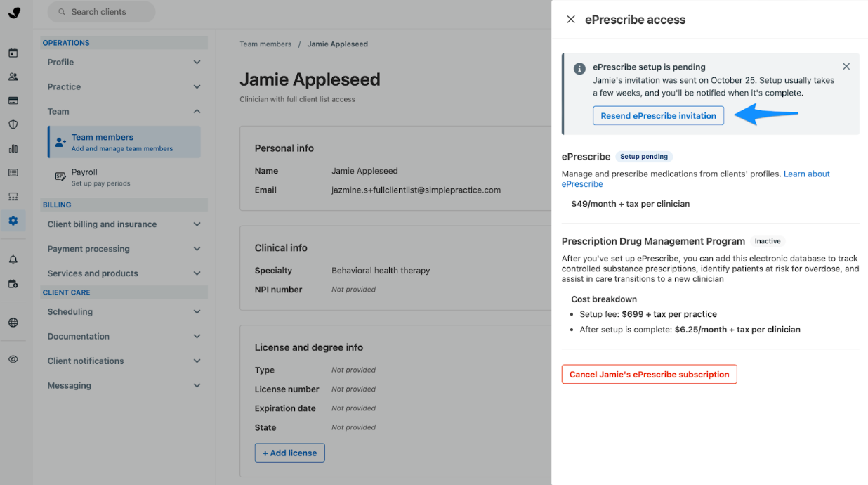Click NPI number Not provided value
Screen dimensions: 868x485
click(353, 290)
